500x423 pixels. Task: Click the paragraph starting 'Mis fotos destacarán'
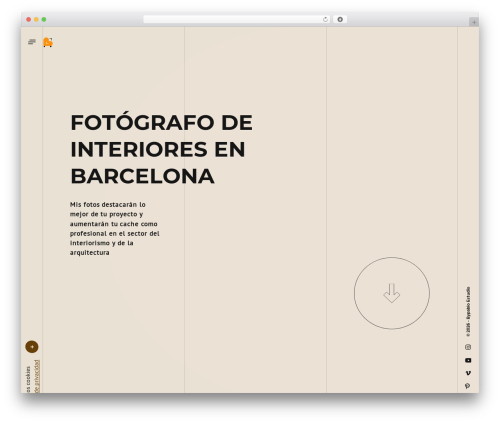click(115, 228)
